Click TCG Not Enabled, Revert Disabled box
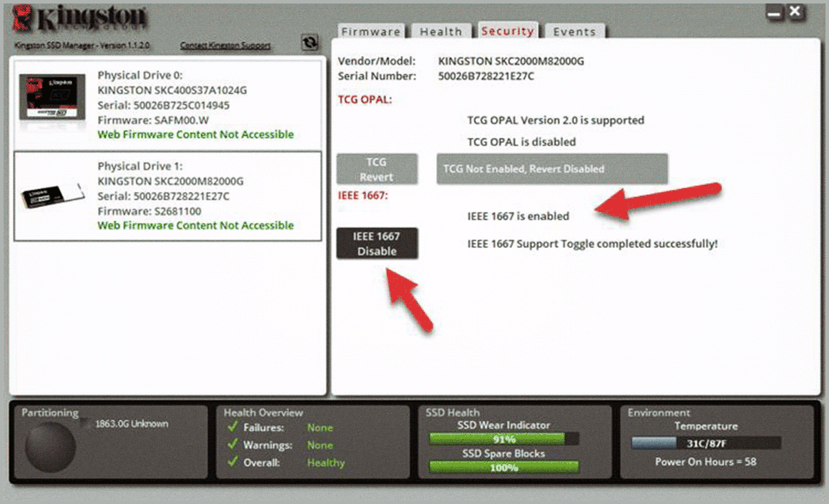 click(x=552, y=169)
